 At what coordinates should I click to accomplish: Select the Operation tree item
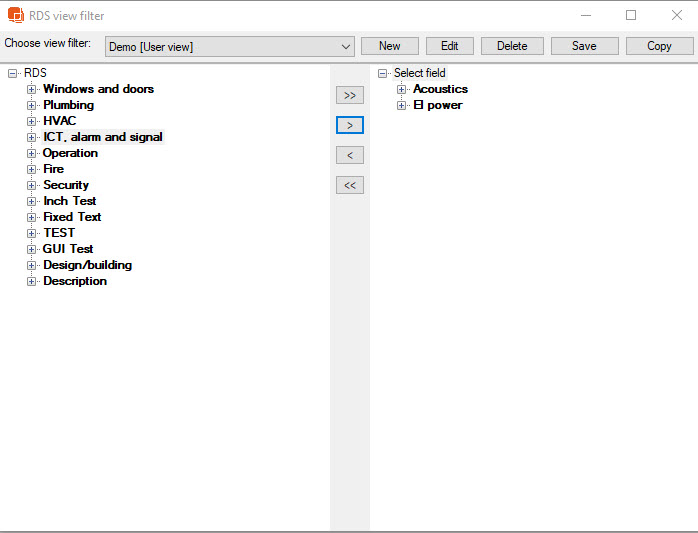tap(70, 153)
